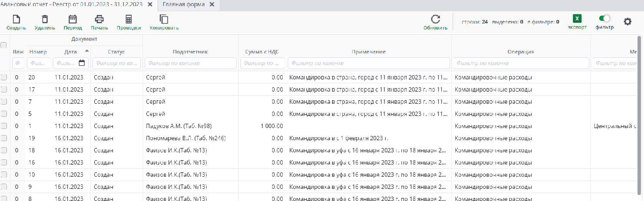Select the Пономарева В.Л. row
The width and height of the screenshot is (644, 201).
(186, 138)
